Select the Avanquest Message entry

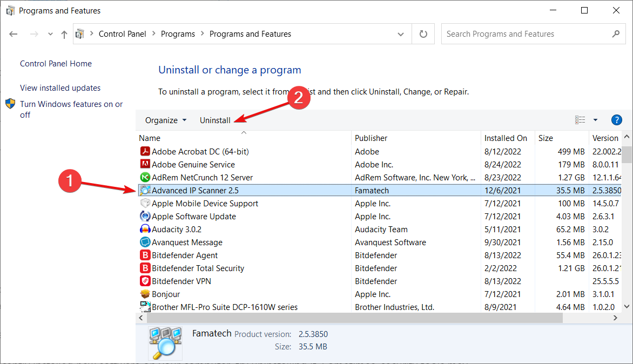(380, 242)
